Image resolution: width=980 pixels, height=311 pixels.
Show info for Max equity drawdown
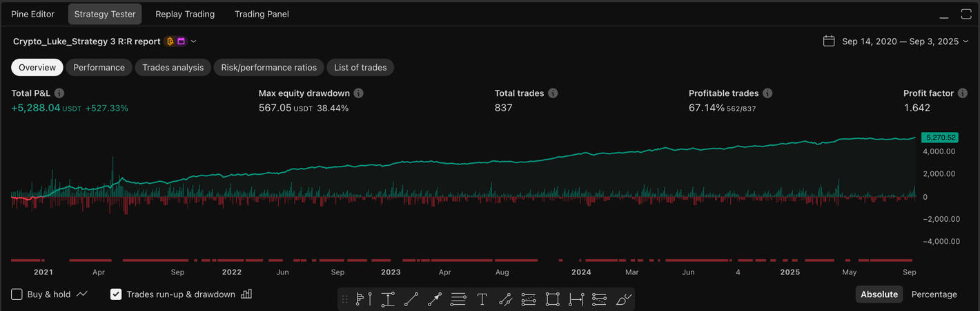point(359,93)
